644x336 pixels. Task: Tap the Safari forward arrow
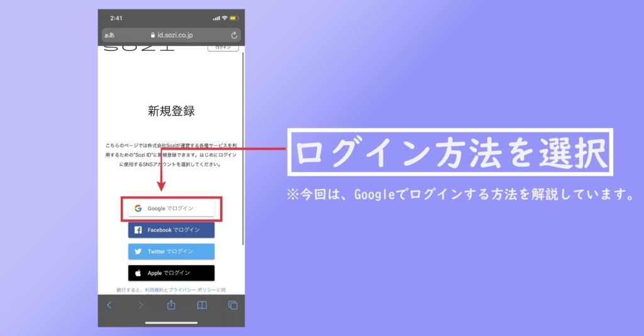pyautogui.click(x=140, y=305)
